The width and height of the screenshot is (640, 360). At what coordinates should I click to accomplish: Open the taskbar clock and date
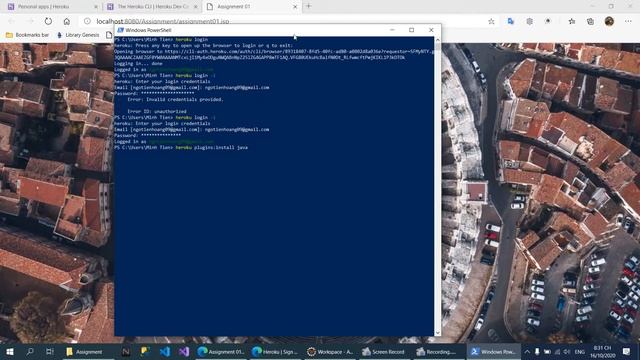pos(602,351)
